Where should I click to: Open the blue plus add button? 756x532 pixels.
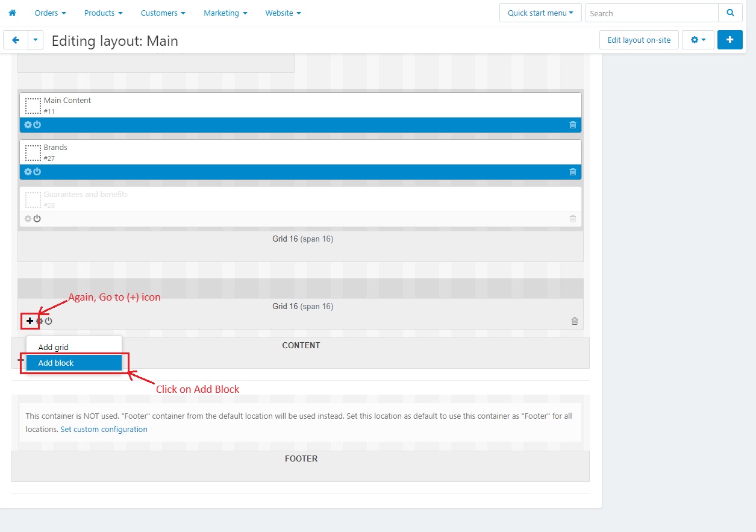tap(730, 40)
